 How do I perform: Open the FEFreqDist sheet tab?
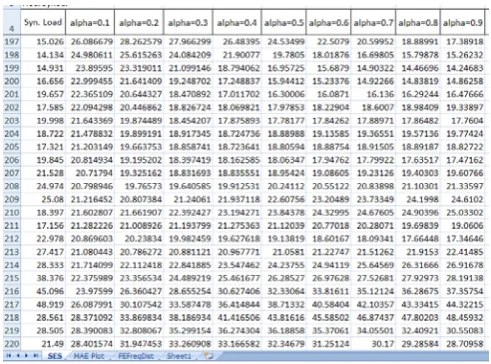[136, 356]
